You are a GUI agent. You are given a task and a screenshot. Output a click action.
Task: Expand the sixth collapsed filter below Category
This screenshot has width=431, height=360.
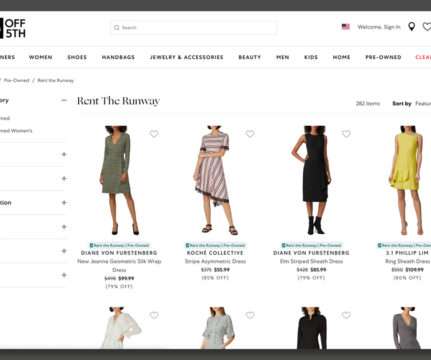tap(64, 275)
